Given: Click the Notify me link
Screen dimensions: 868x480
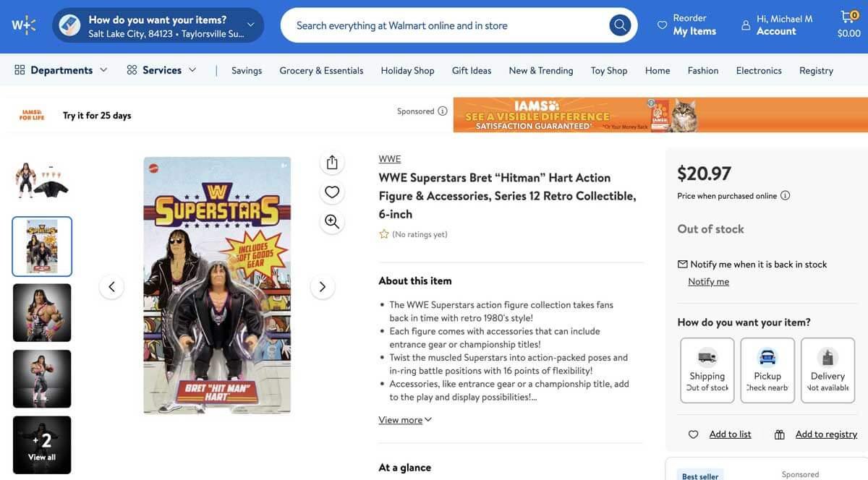Looking at the screenshot, I should [708, 280].
